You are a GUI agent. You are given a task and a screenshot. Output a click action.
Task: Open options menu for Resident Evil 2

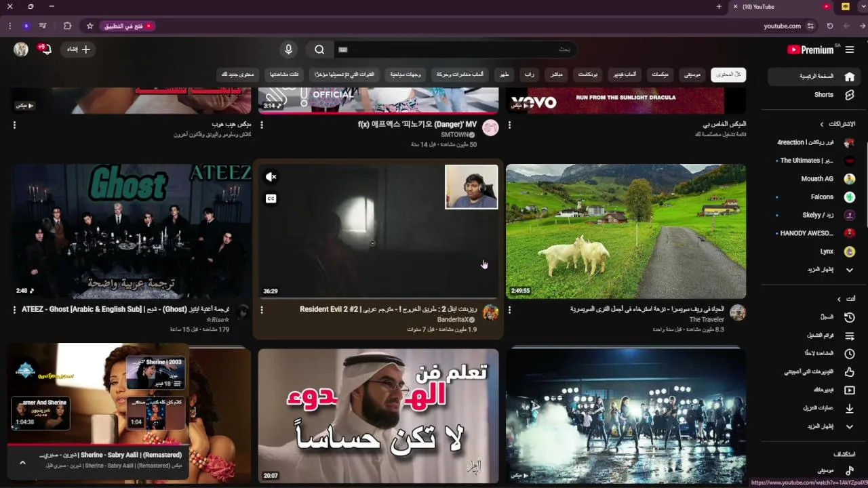point(262,310)
